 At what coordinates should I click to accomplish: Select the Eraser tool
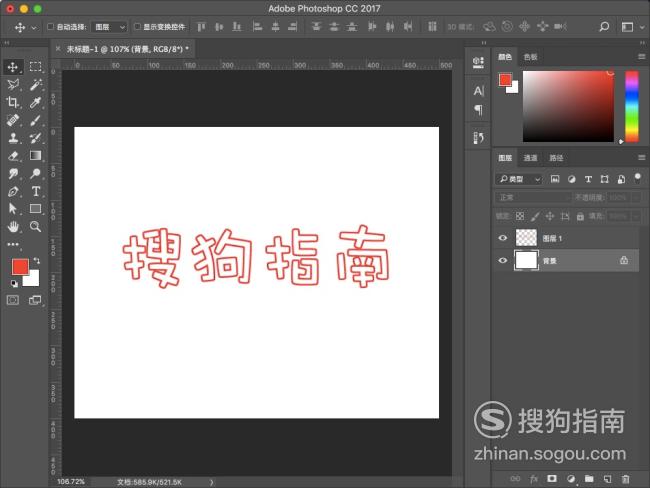coord(13,155)
